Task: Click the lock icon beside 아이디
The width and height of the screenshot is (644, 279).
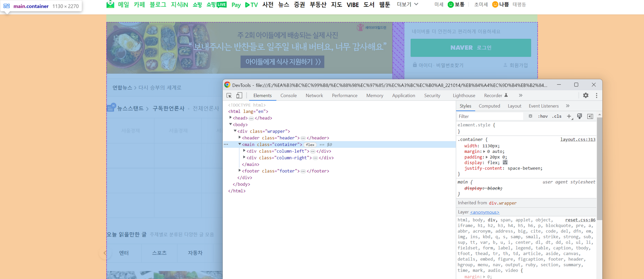Action: coord(415,65)
